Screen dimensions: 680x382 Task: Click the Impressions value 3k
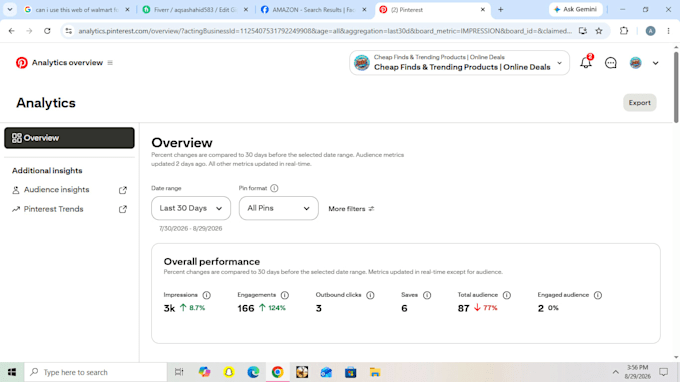click(x=169, y=308)
